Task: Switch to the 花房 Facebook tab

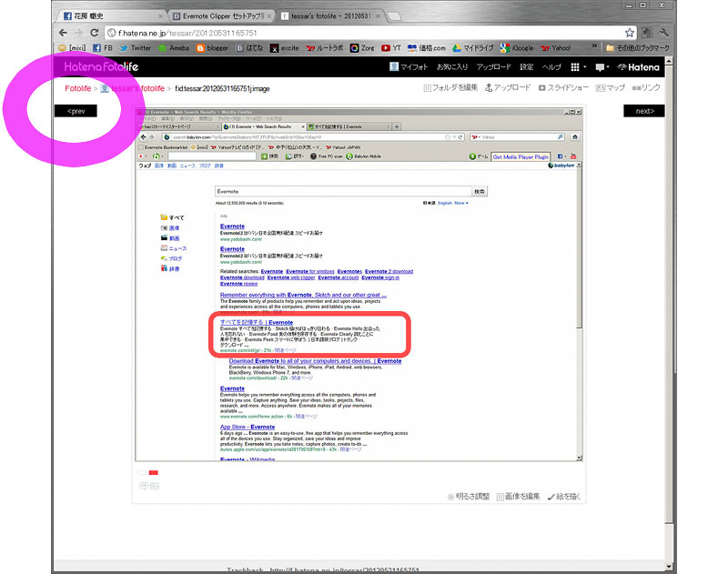Action: 110,15
